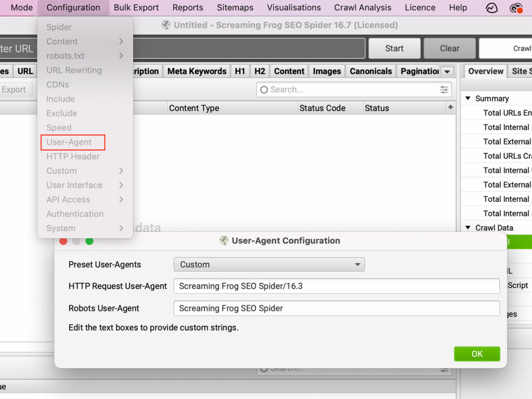
Task: Click the Content Type column header
Action: (232, 108)
